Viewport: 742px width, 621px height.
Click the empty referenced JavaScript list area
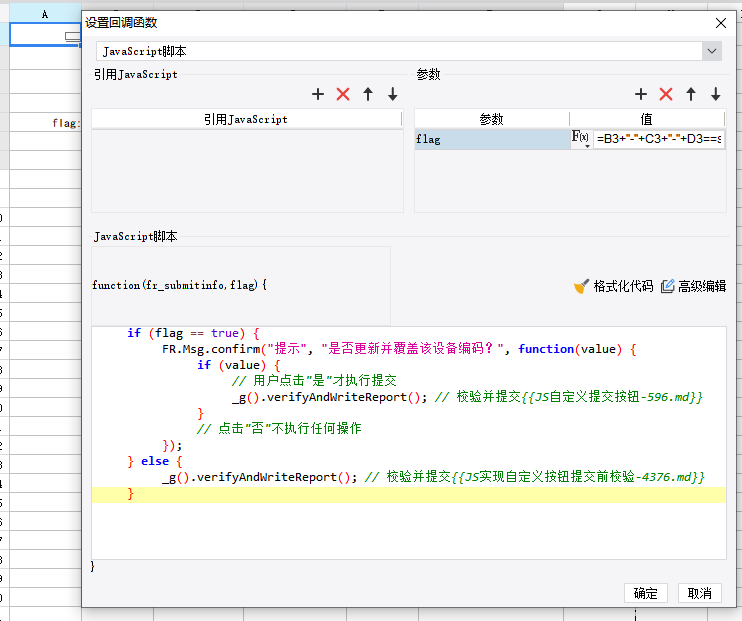(x=247, y=170)
